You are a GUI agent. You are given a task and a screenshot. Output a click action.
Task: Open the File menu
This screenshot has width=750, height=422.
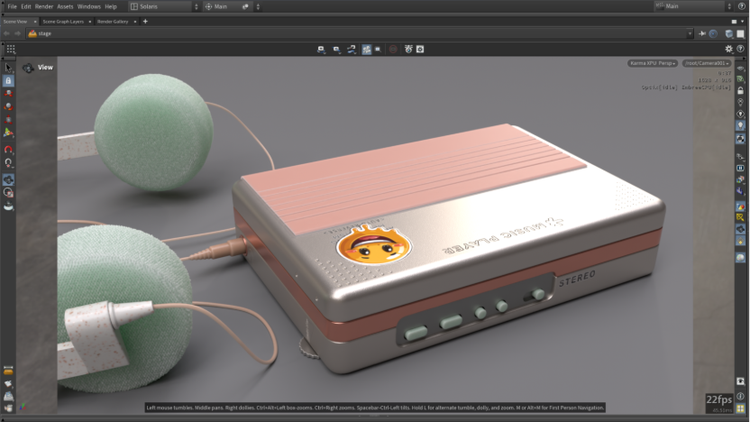(12, 6)
